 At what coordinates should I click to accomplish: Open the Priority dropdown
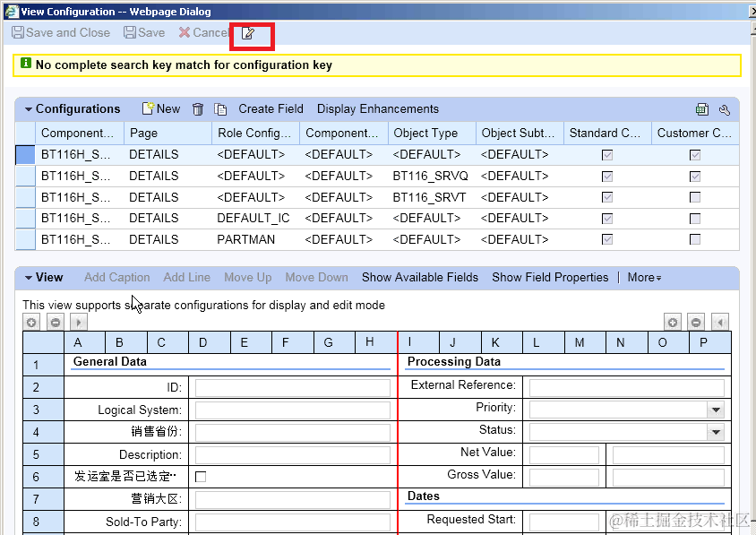click(716, 410)
